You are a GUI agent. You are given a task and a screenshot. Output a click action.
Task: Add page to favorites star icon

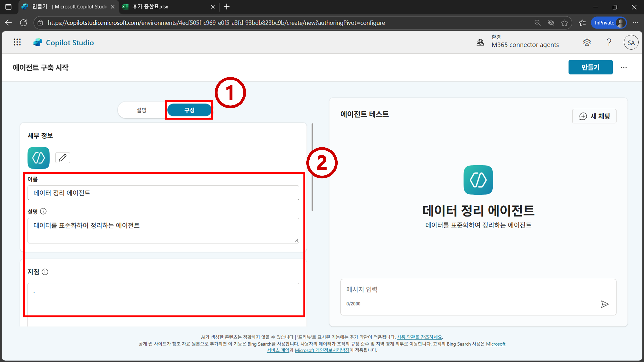point(564,23)
